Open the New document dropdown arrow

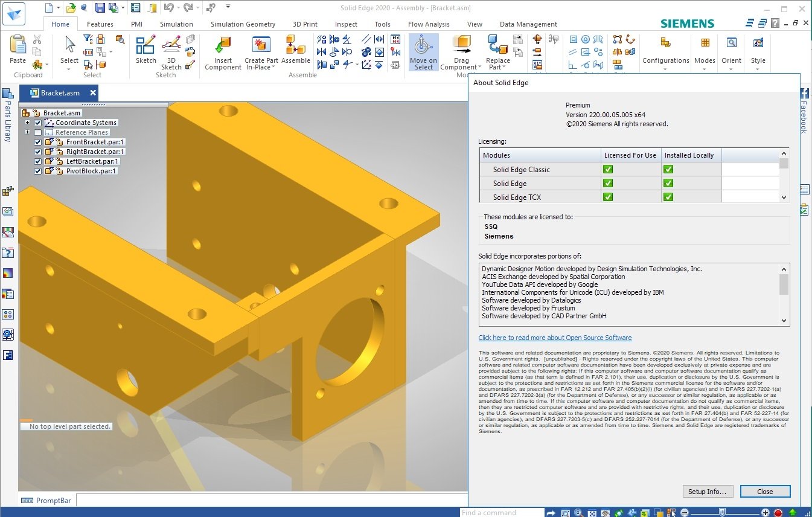59,8
